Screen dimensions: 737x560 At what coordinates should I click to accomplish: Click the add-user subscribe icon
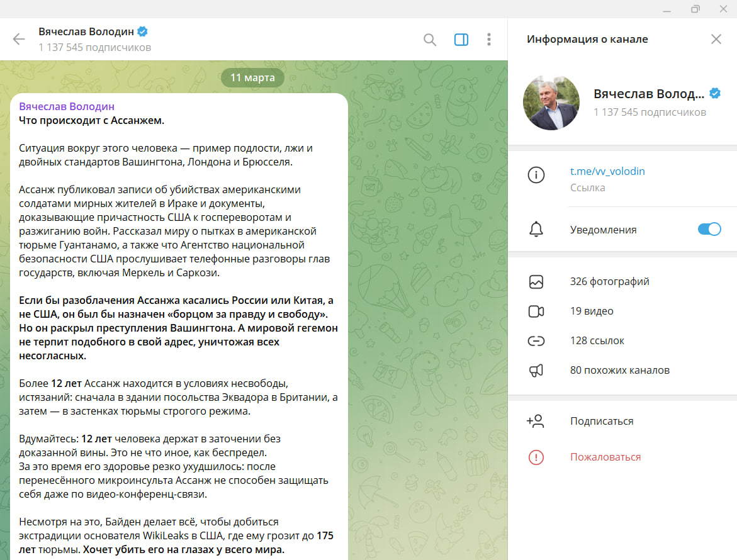click(536, 421)
